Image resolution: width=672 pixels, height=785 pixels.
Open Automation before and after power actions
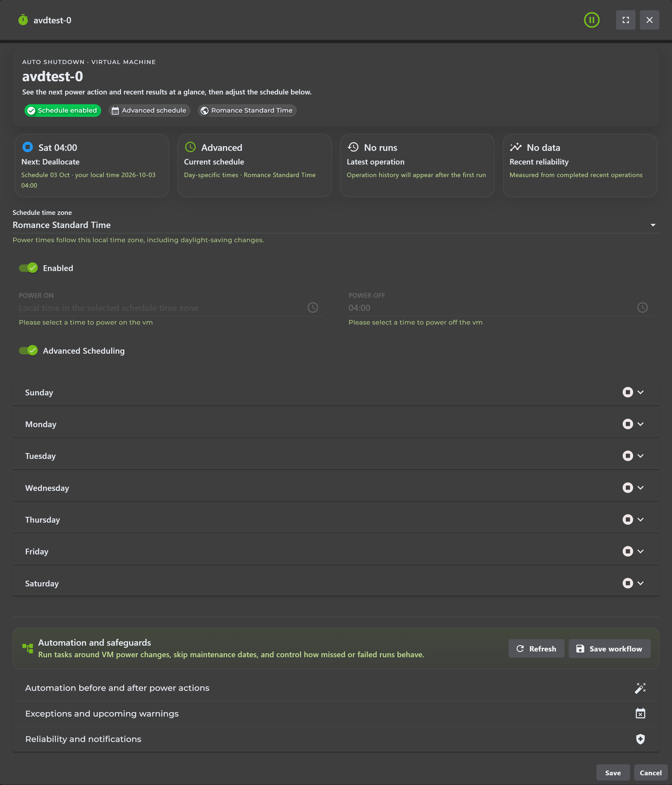[336, 688]
